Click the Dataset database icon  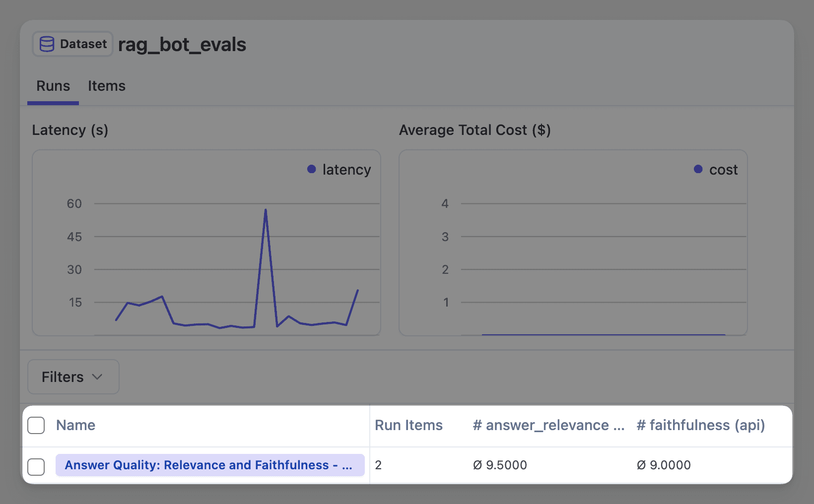click(47, 44)
